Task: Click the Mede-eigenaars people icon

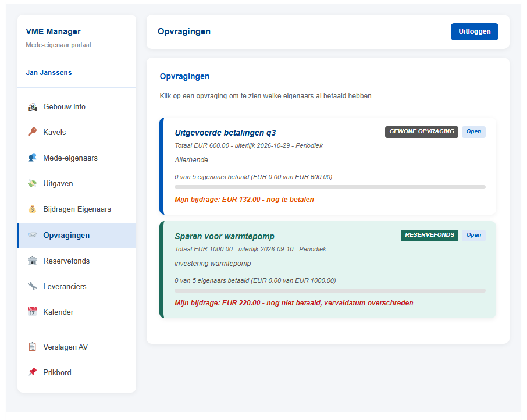Action: (32, 158)
